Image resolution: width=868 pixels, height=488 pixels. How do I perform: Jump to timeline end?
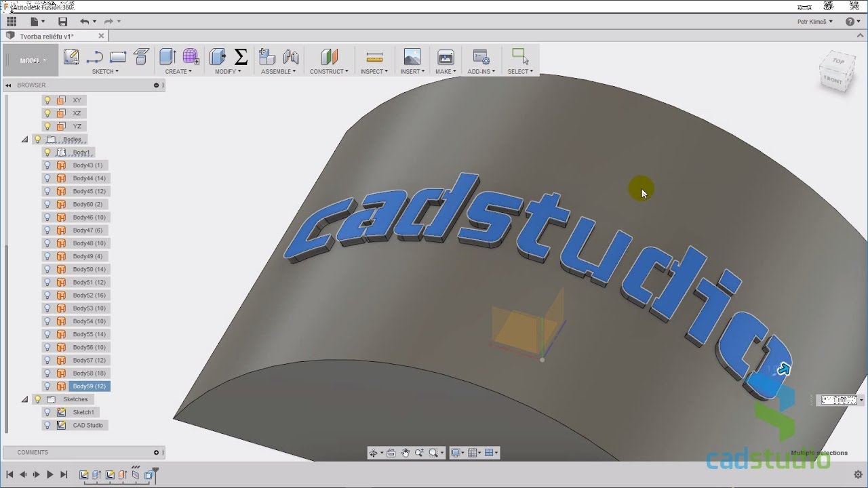point(64,475)
